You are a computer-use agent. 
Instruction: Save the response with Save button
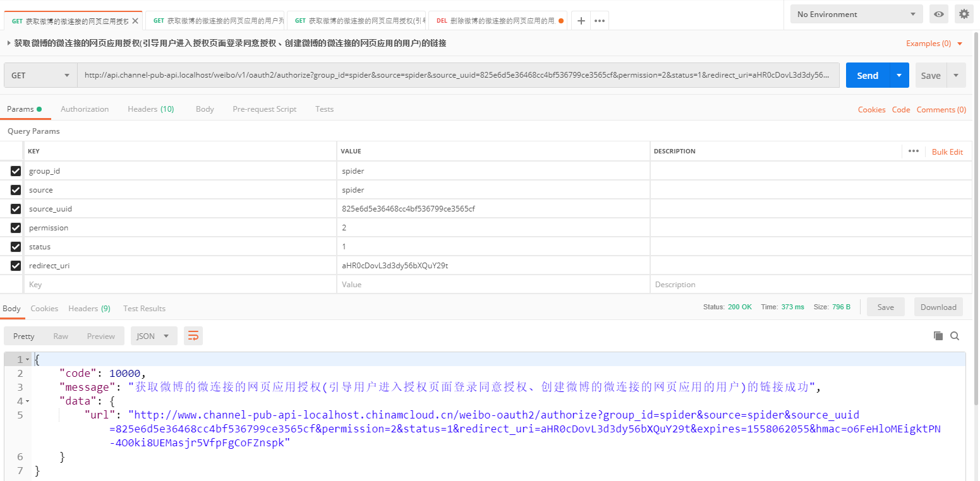[885, 307]
